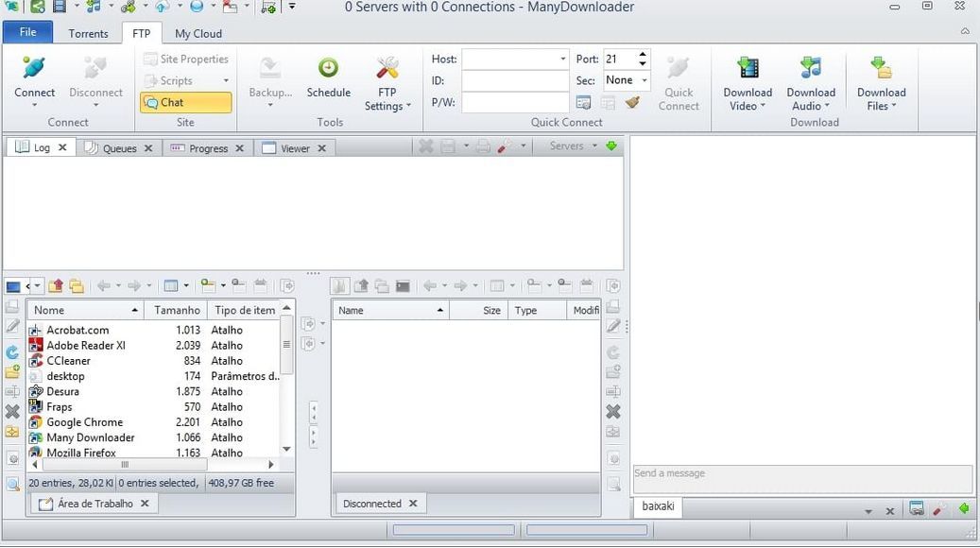Click the Connect button in the ribbon

pyautogui.click(x=34, y=81)
